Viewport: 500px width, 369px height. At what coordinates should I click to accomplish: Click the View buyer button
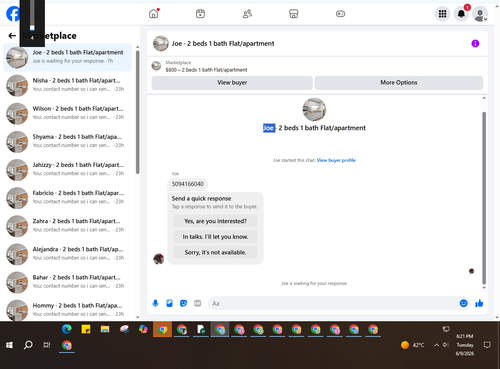(x=232, y=83)
